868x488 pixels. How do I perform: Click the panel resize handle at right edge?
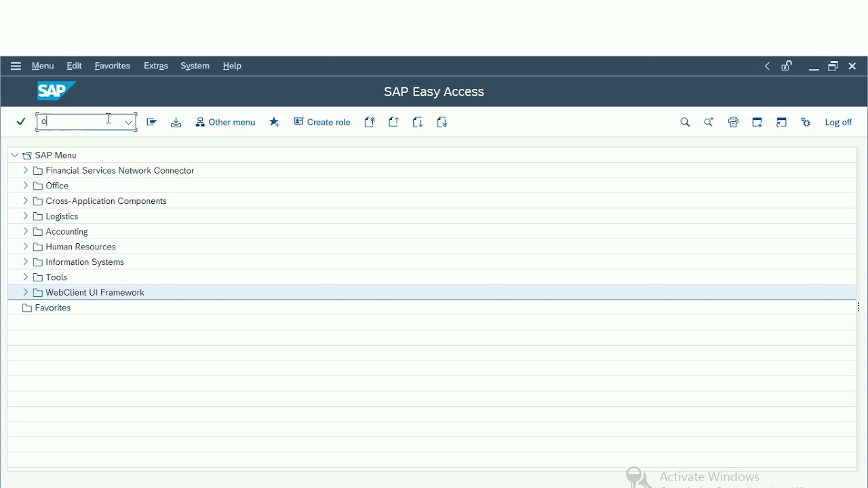click(859, 307)
